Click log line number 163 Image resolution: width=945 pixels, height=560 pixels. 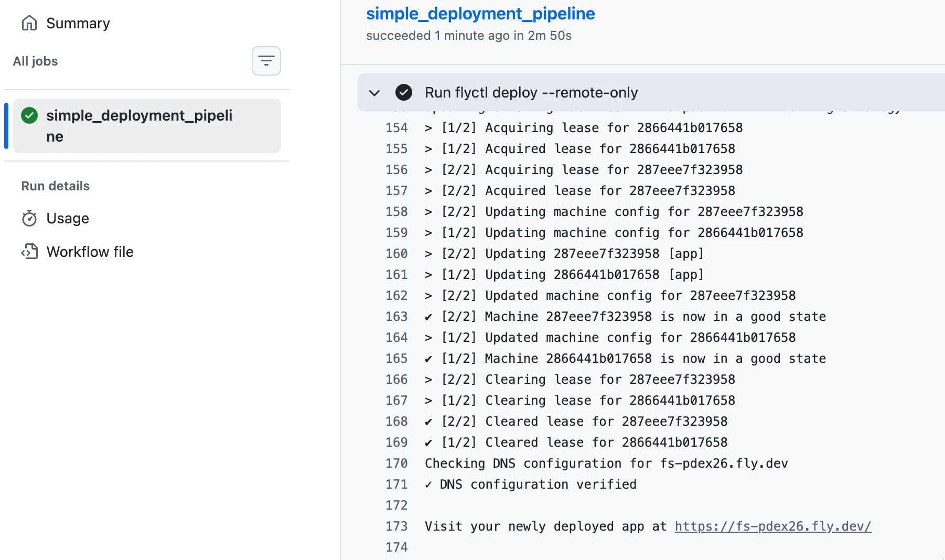pos(396,317)
